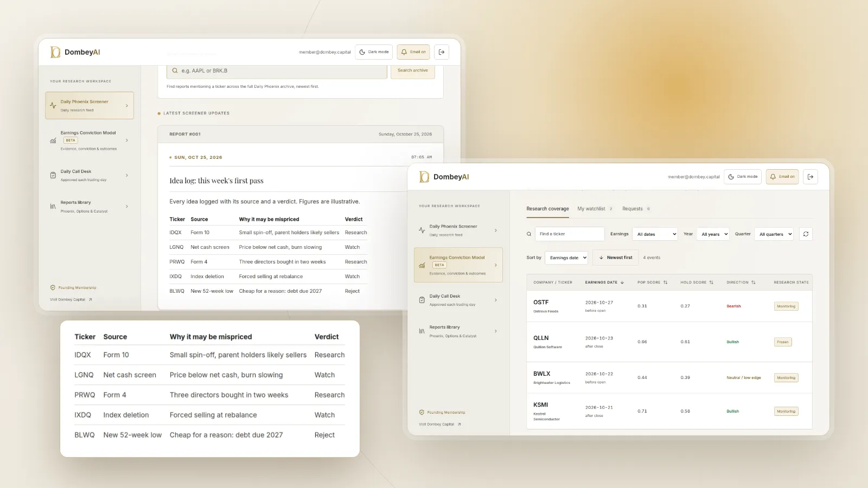Open Daily Phoenix Screener in the left window sidebar
This screenshot has width=868, height=488.
click(90, 105)
